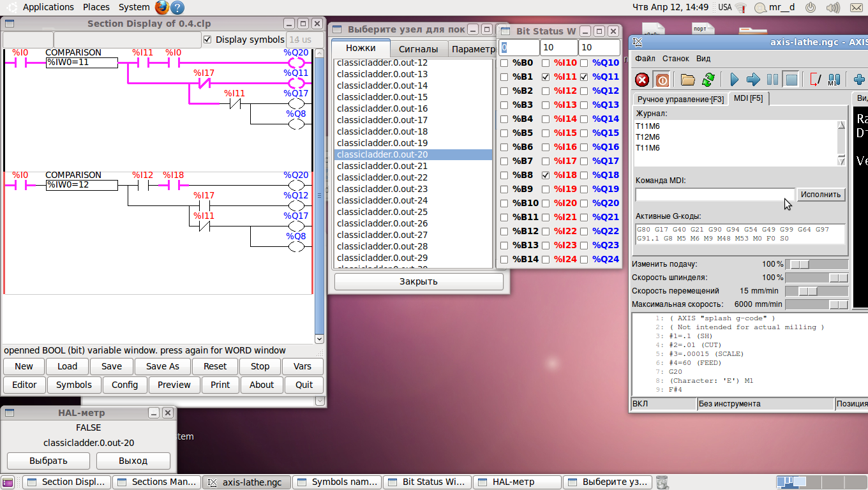This screenshot has height=490, width=868.
Task: Check the %I17 bit checkbox
Action: click(x=546, y=161)
